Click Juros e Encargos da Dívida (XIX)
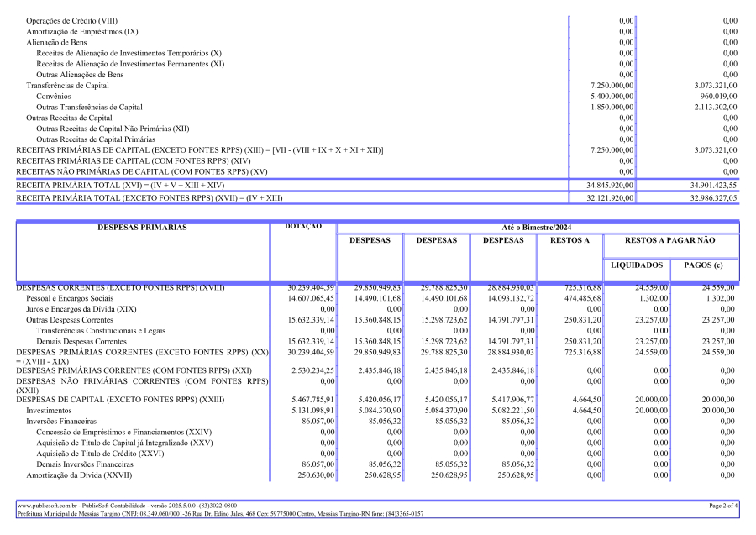Image resolution: width=756 pixels, height=535 pixels. tap(81, 309)
